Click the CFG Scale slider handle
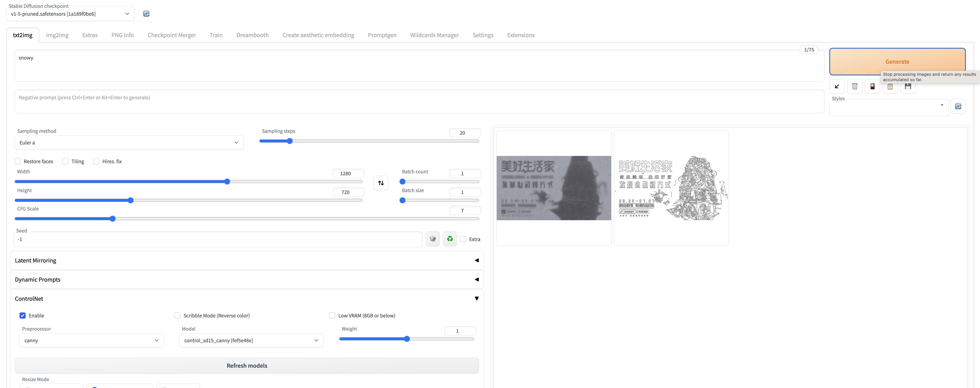 coord(113,219)
